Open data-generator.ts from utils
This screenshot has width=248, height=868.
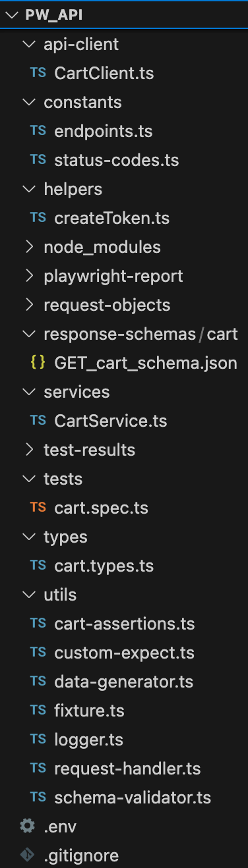123,682
